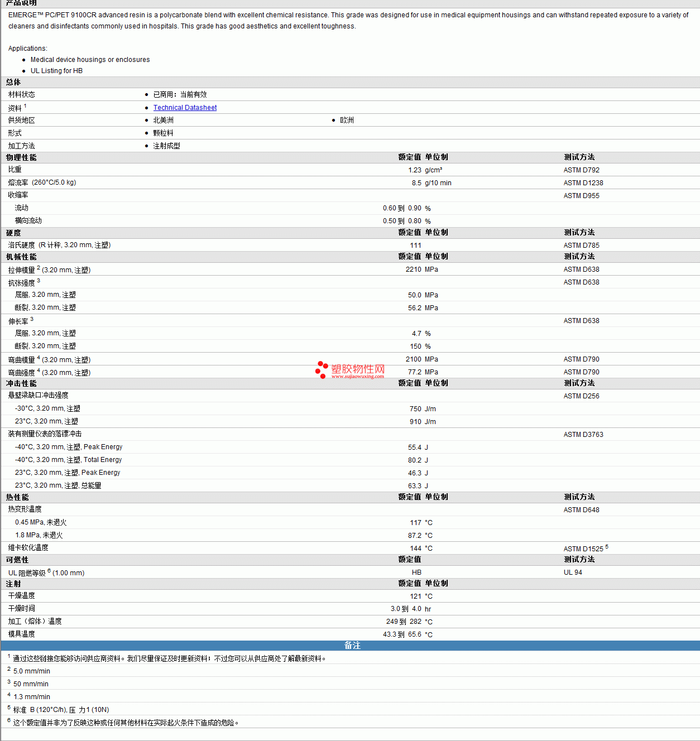Select the flame rating value 'HB'
Viewport: 700px width, 741px height.
(416, 572)
